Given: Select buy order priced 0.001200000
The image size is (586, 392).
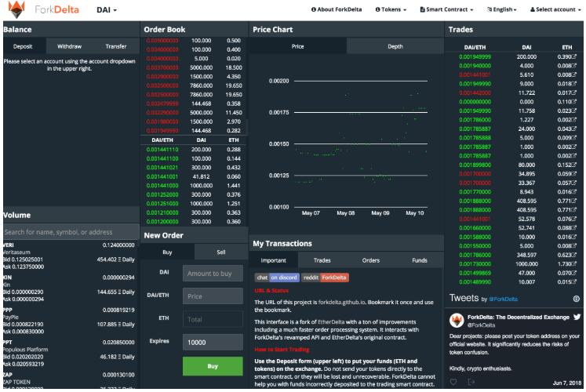Looking at the screenshot, I should coord(194,221).
